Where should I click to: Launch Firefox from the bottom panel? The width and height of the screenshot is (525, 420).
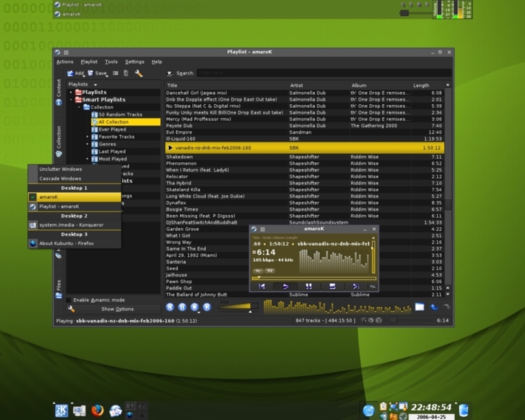click(x=98, y=410)
